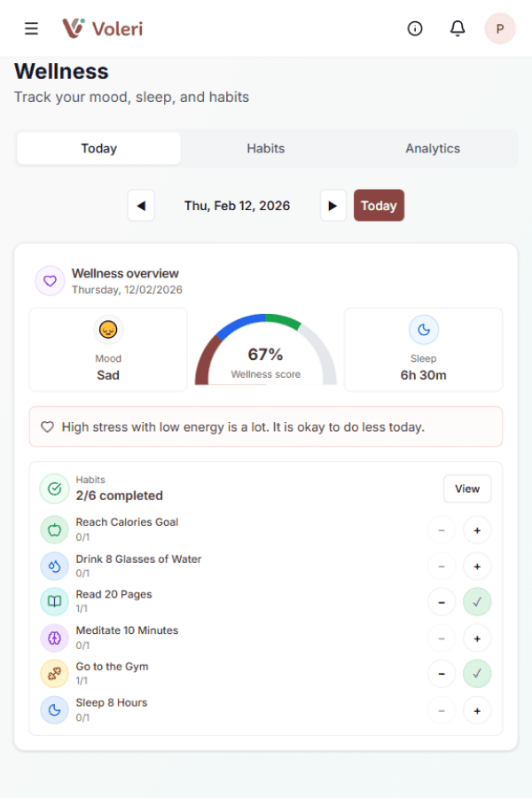Image resolution: width=532 pixels, height=798 pixels.
Task: Open the Analytics tab
Action: pyautogui.click(x=433, y=148)
